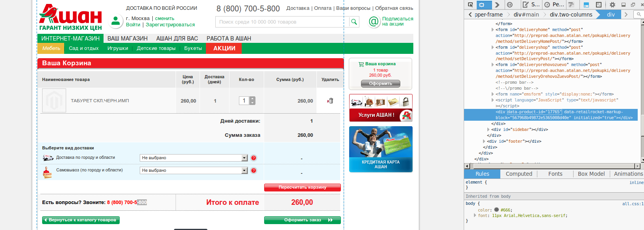Expand the script JavaScript node

point(492,100)
